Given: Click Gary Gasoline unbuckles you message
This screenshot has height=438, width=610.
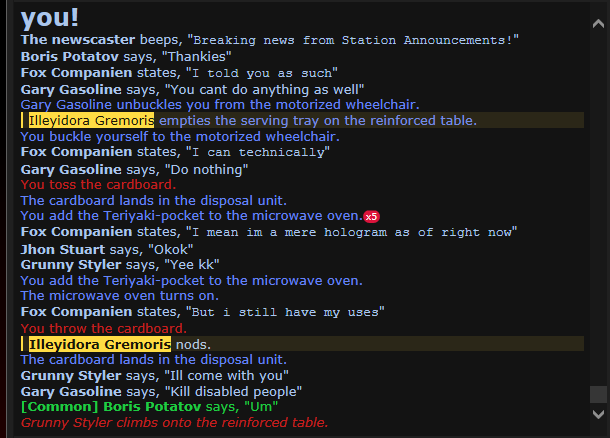Looking at the screenshot, I should coord(220,104).
